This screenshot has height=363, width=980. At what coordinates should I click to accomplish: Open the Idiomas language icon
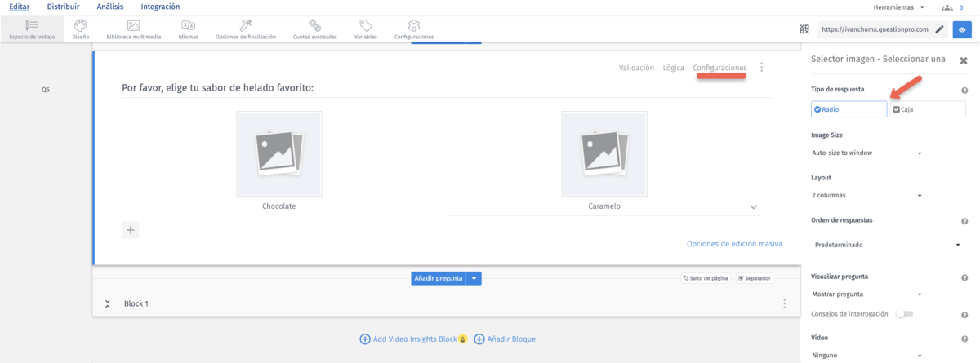point(188,25)
